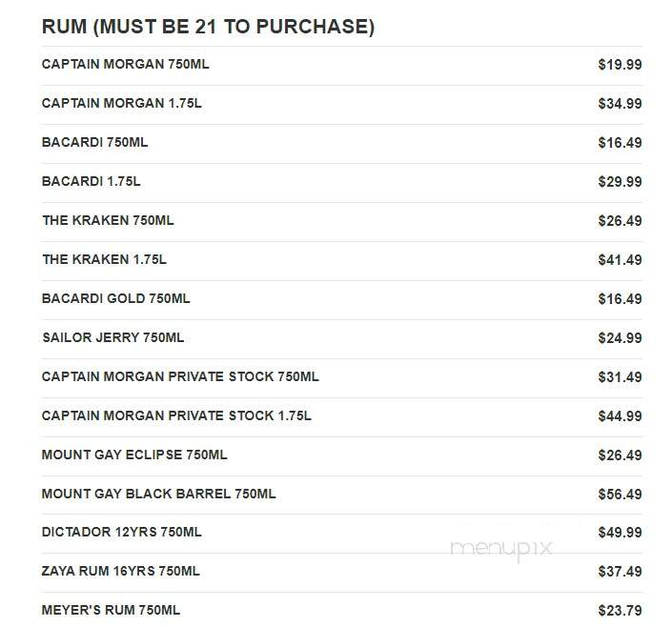Click the menupix watermark logo
672x627 pixels.
(501, 549)
